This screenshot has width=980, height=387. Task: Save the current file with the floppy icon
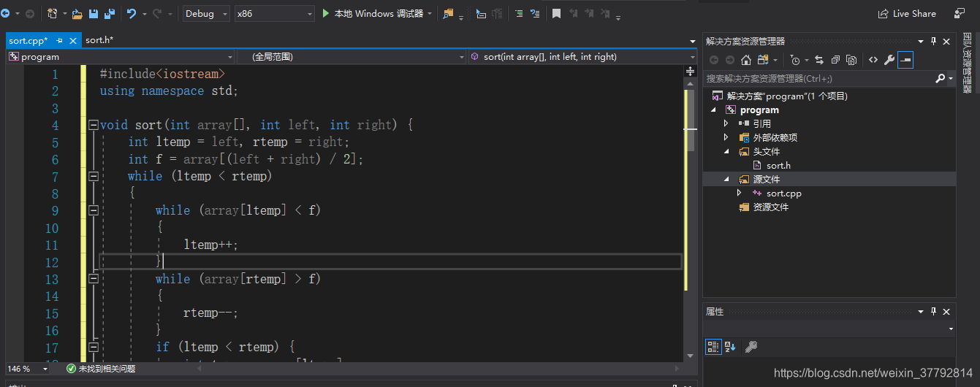(94, 14)
